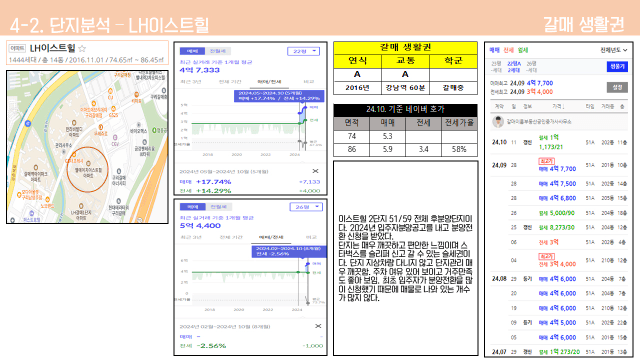
Task: Open the 전체 기간 tab in the lower chart
Action: (x=231, y=237)
